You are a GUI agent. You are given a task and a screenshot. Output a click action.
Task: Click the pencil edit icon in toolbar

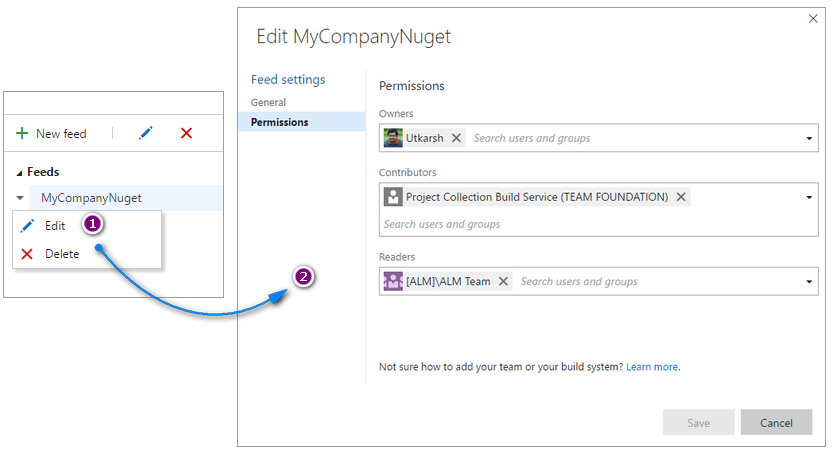pos(146,133)
